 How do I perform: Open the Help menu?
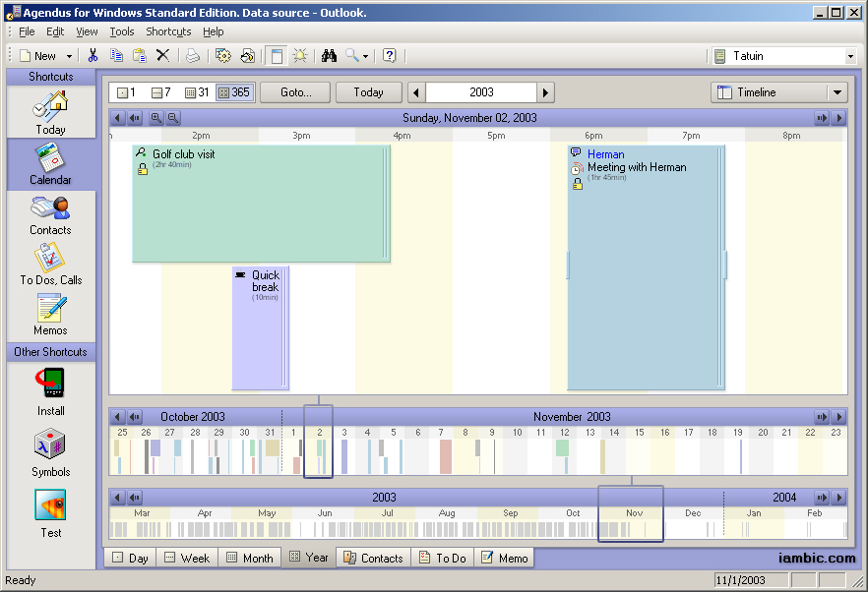214,31
